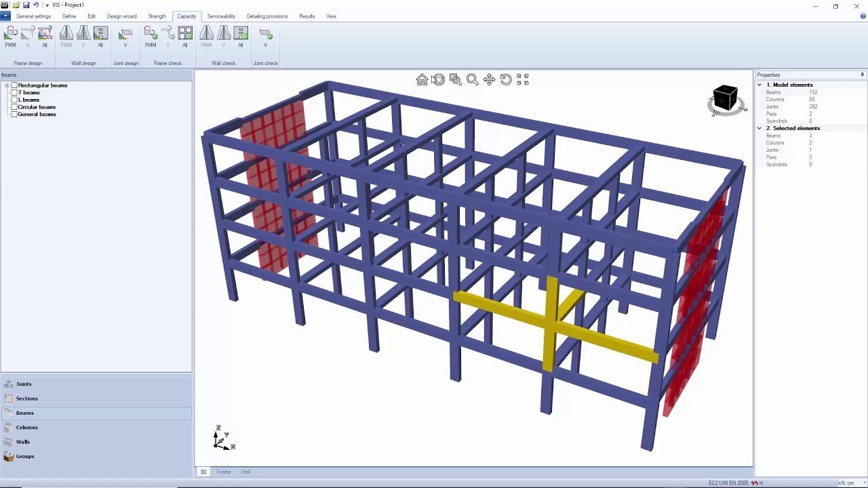Open the application menu dropdown button
This screenshot has height=488, width=868.
(x=5, y=16)
